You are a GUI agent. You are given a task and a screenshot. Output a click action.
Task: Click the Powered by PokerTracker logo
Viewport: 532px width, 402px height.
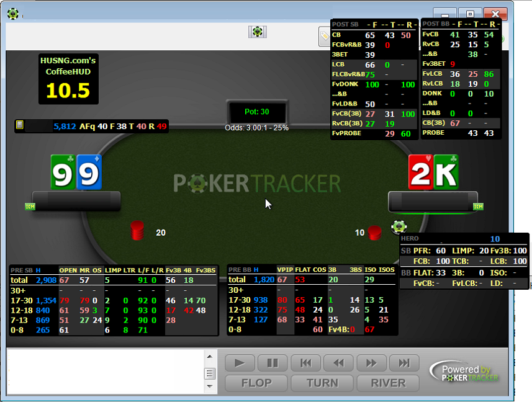point(466,372)
